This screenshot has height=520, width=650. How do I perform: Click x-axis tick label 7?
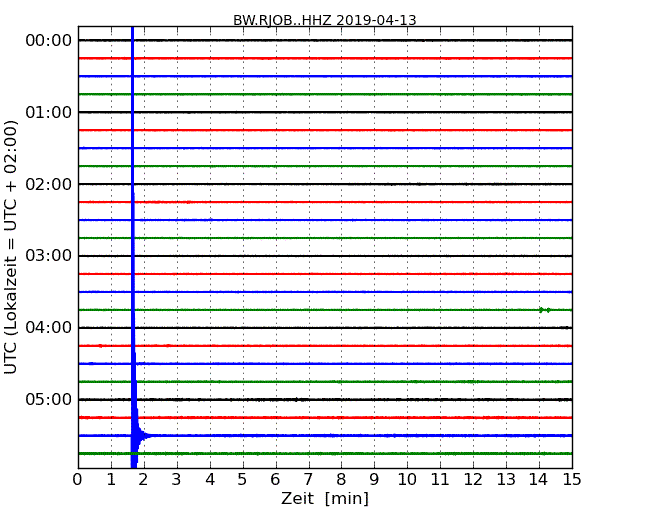308,480
